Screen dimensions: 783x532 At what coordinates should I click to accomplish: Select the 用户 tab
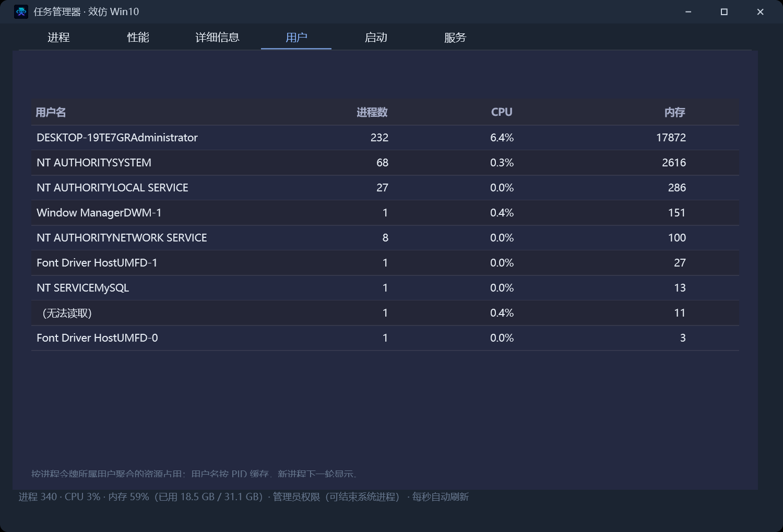[x=296, y=38]
